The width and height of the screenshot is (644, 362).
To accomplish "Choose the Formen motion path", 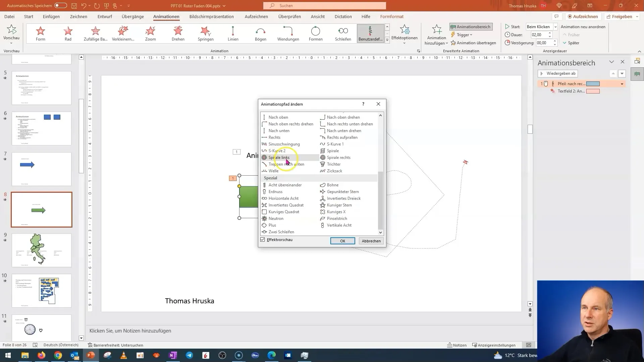I will [316, 34].
